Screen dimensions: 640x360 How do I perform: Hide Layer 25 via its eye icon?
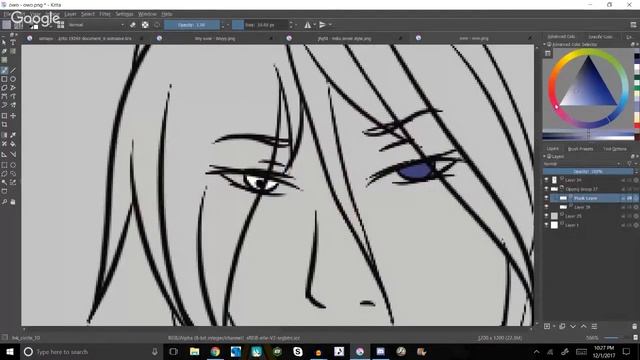point(546,216)
